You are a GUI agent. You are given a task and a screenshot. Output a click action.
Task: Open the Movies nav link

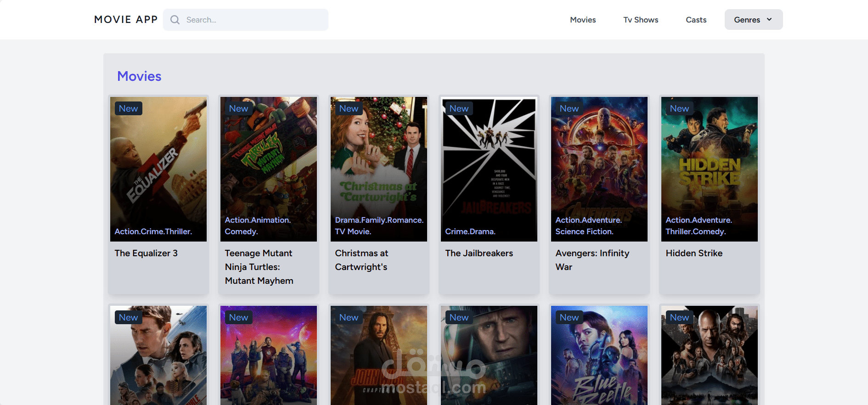583,20
